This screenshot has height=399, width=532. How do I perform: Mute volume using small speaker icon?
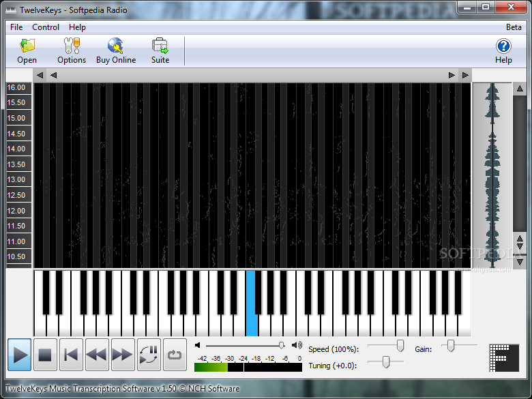point(198,345)
